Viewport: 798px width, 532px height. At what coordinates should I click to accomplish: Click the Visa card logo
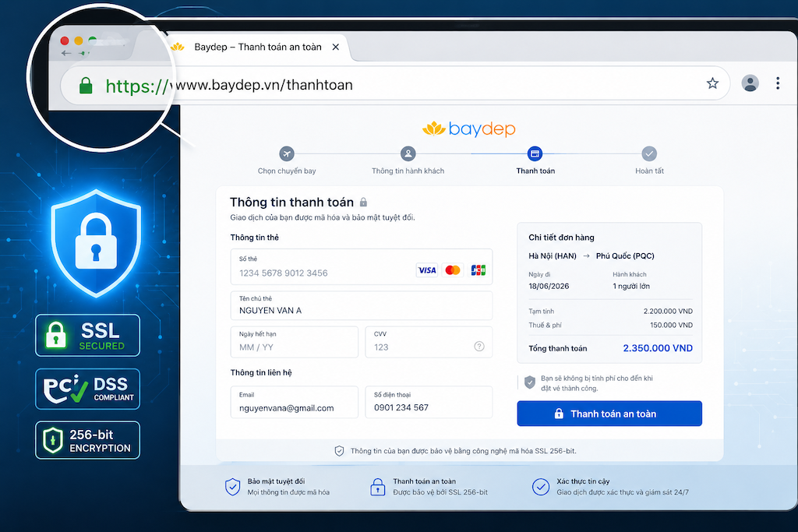[x=426, y=270]
